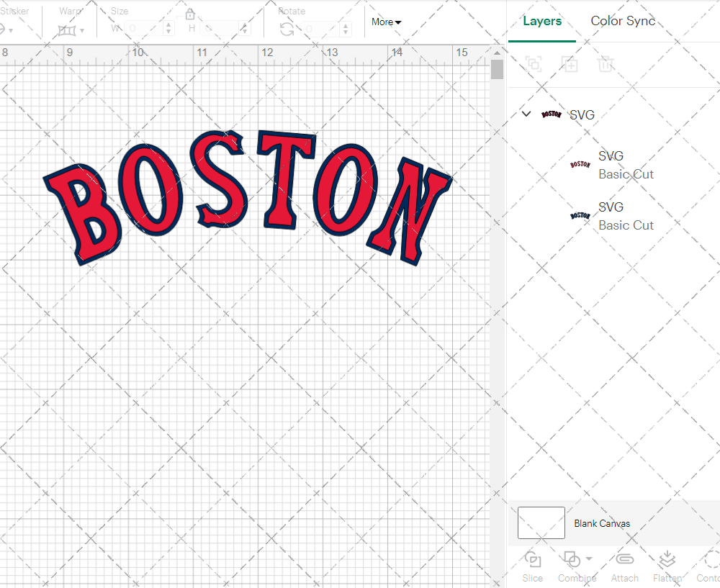Click the canvas scroll up arrow

[x=497, y=53]
